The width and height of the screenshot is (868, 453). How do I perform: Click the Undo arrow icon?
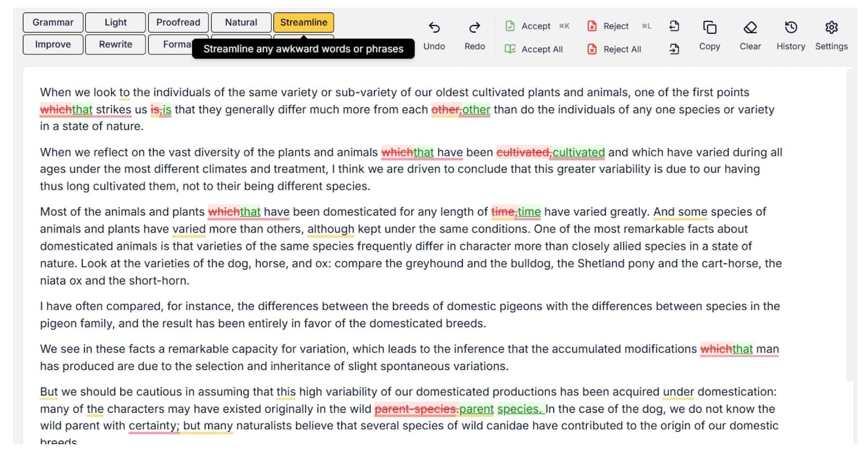coord(434,28)
